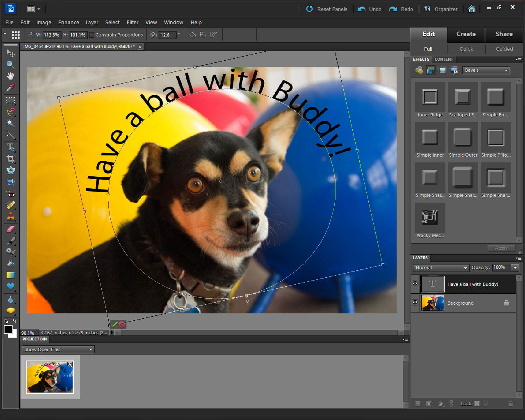Switch to the Create tab
The height and width of the screenshot is (420, 525).
pos(466,34)
